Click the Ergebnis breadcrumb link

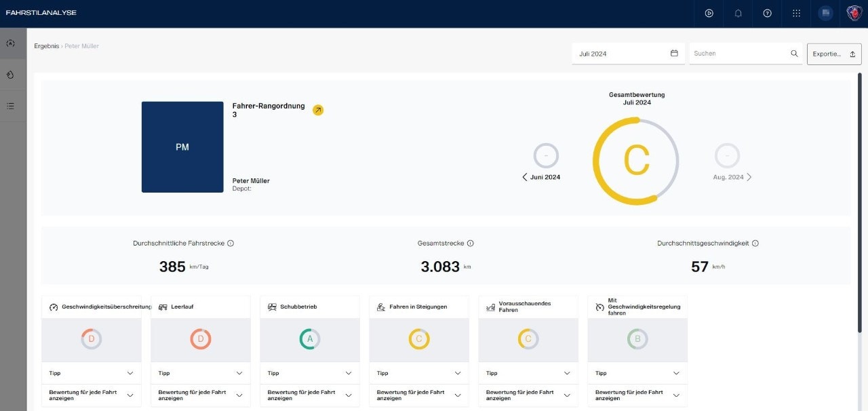[x=47, y=46]
